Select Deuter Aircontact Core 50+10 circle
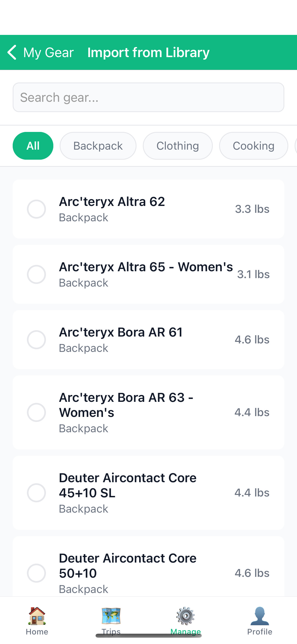 (36, 573)
